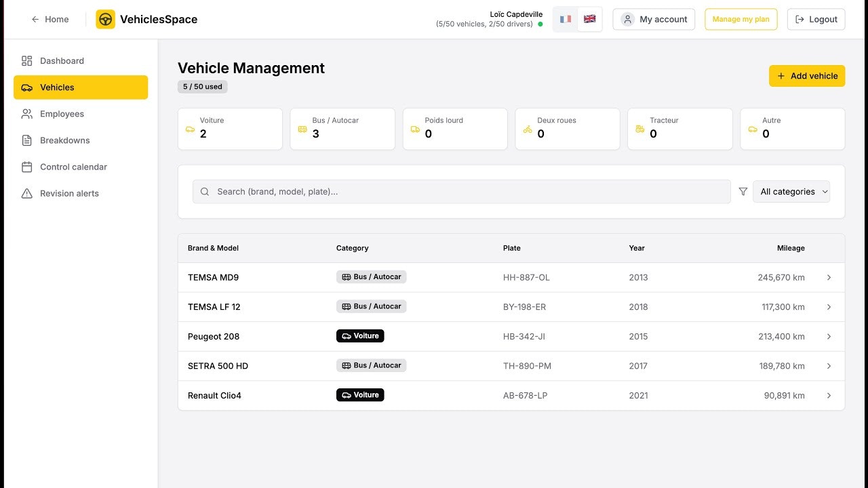
Task: Click the vehicle search input field
Action: 468,192
